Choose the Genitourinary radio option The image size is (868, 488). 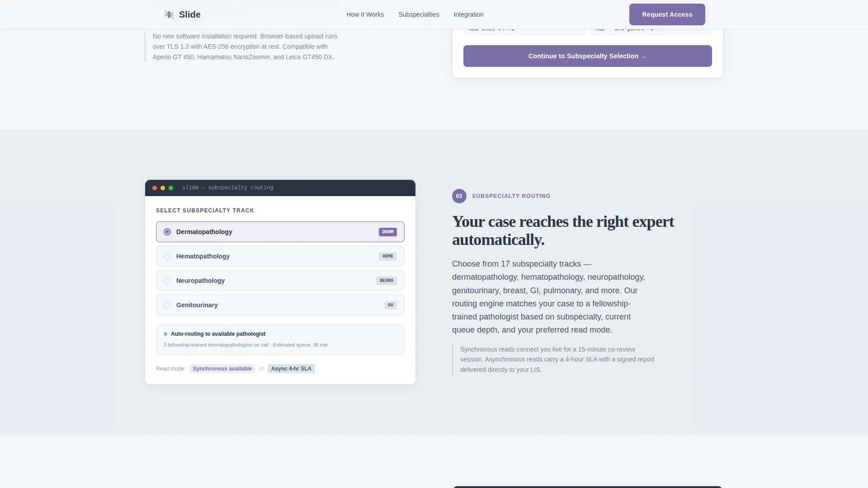(167, 305)
